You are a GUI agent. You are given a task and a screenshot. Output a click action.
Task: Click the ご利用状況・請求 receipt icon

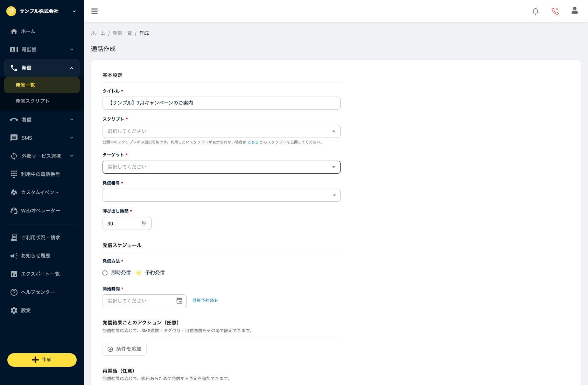click(x=14, y=238)
